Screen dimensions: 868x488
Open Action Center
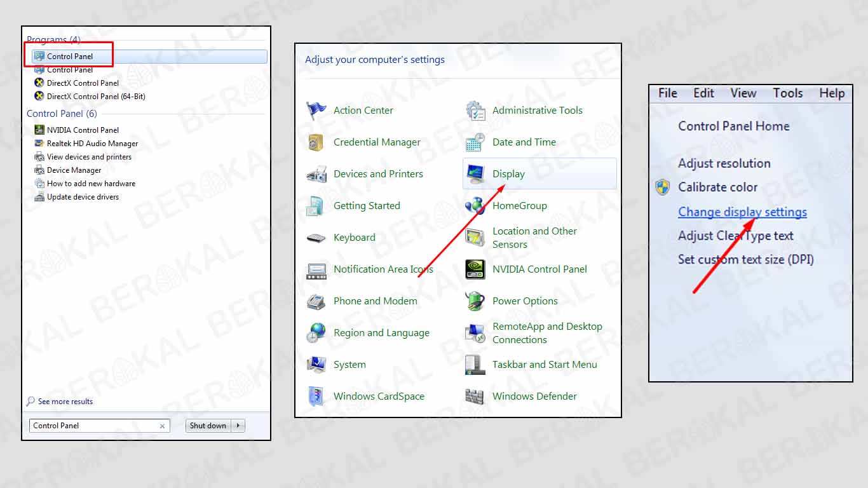point(363,110)
